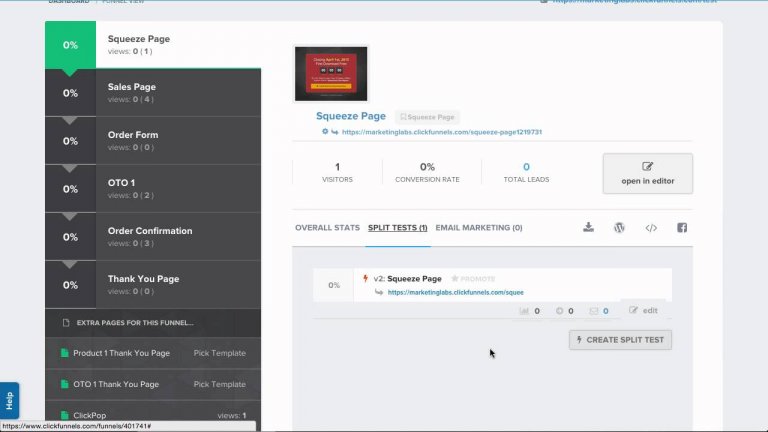The width and height of the screenshot is (768, 432).
Task: Click the download icon in the tab row
Action: click(588, 227)
